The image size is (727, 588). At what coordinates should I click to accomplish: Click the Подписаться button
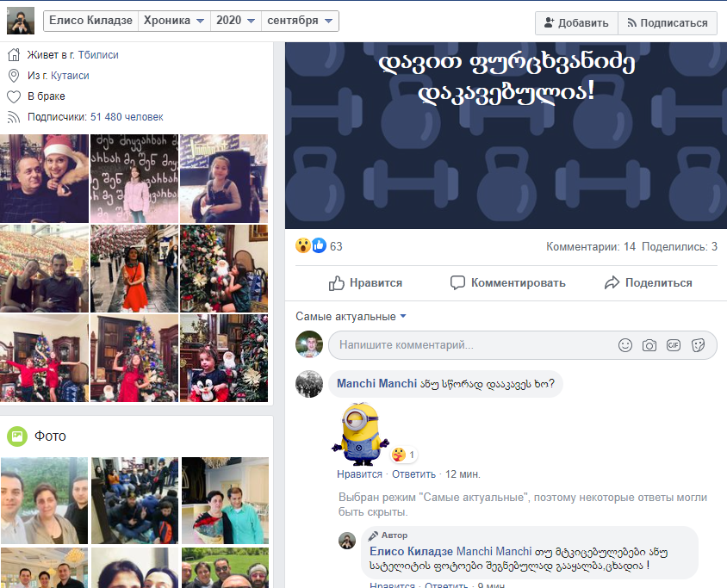[668, 23]
